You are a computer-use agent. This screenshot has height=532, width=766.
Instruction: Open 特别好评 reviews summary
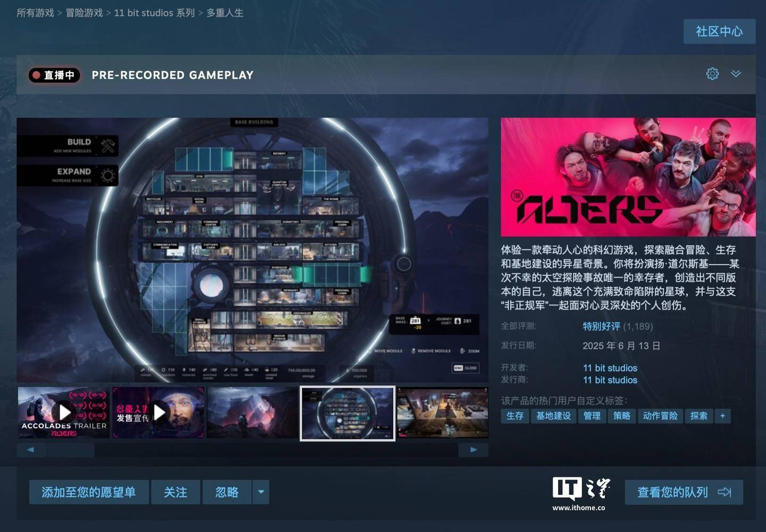(602, 326)
